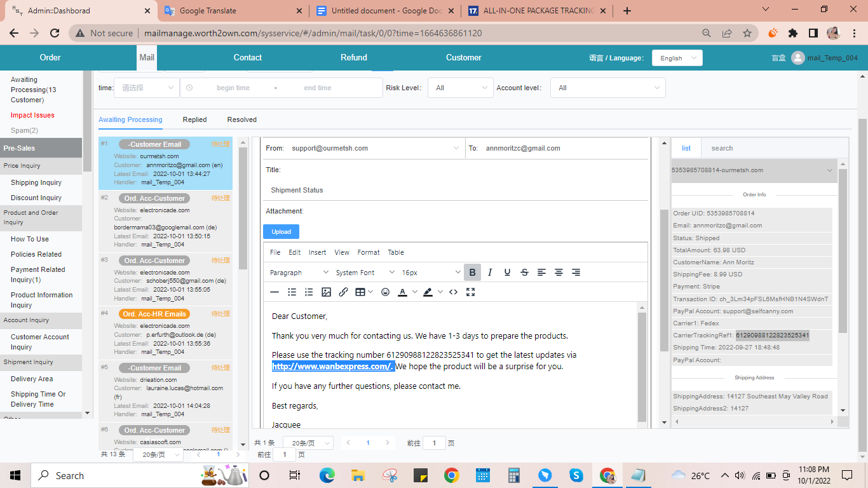The height and width of the screenshot is (488, 868).
Task: Switch to the Replied tab
Action: tap(194, 119)
